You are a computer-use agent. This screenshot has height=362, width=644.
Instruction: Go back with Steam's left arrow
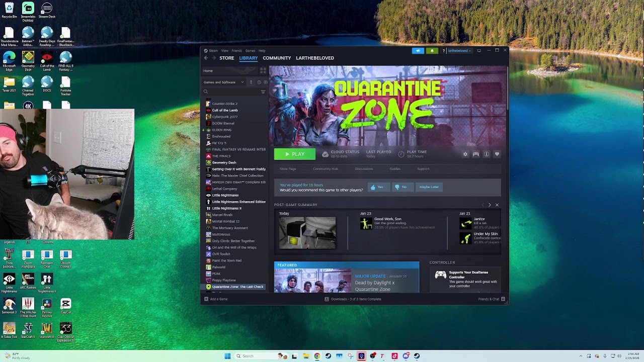coord(206,58)
